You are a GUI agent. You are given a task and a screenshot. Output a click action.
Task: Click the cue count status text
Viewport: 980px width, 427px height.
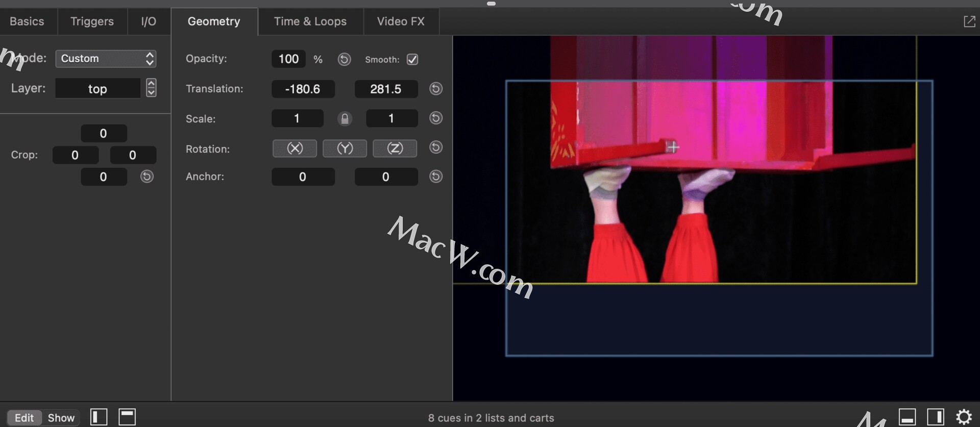click(x=491, y=418)
